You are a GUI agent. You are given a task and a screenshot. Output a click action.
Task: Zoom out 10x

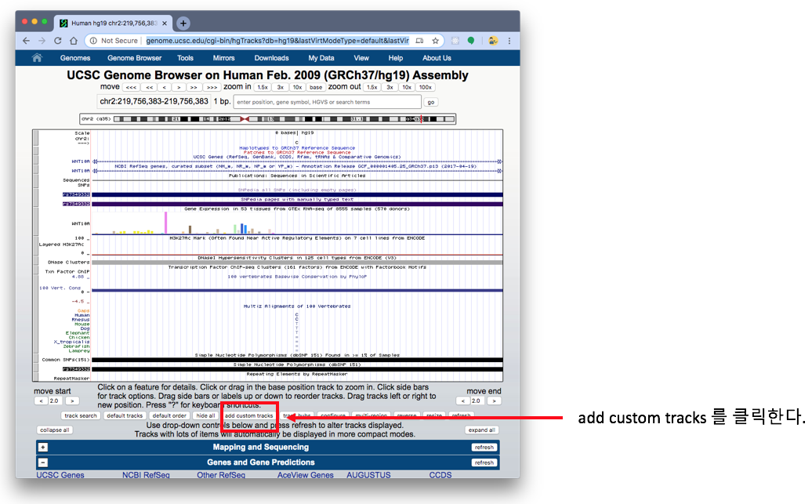(407, 88)
